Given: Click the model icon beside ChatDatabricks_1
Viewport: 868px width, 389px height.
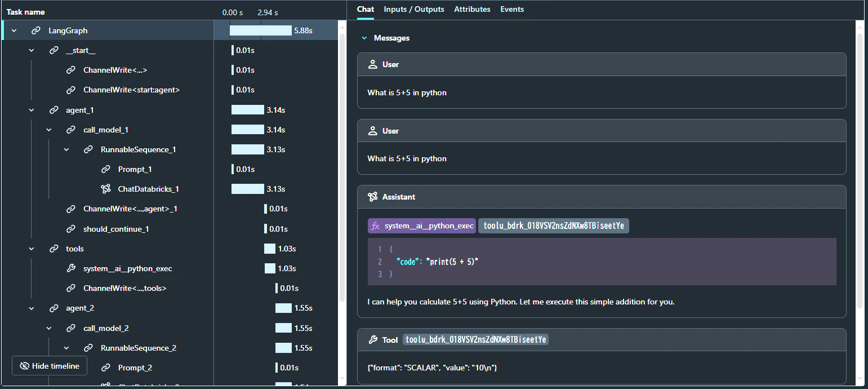Looking at the screenshot, I should [x=106, y=189].
